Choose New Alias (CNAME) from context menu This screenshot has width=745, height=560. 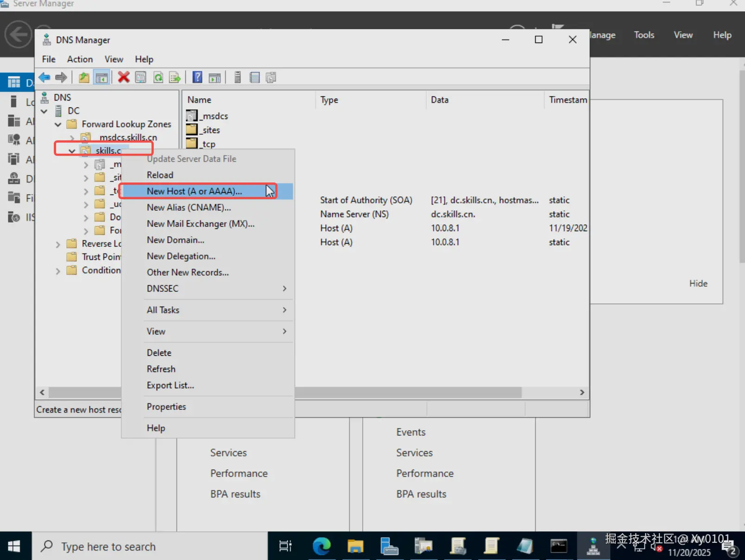coord(189,208)
